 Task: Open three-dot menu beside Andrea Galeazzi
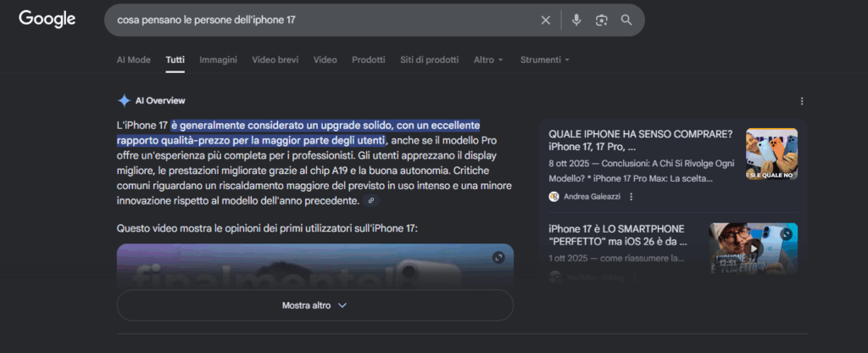[x=631, y=197]
